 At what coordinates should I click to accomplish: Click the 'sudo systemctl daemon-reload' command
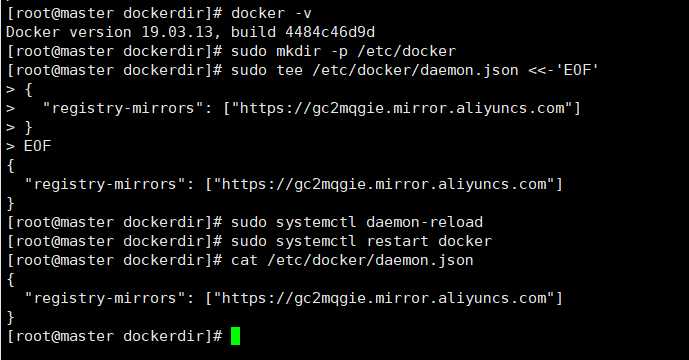tap(357, 222)
